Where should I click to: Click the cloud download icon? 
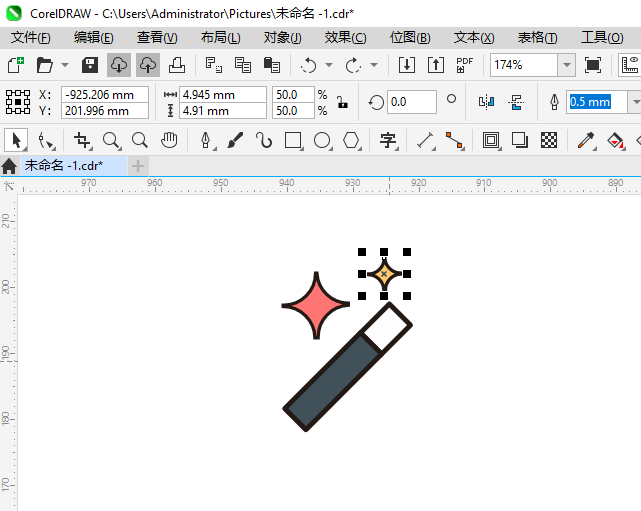tap(119, 65)
